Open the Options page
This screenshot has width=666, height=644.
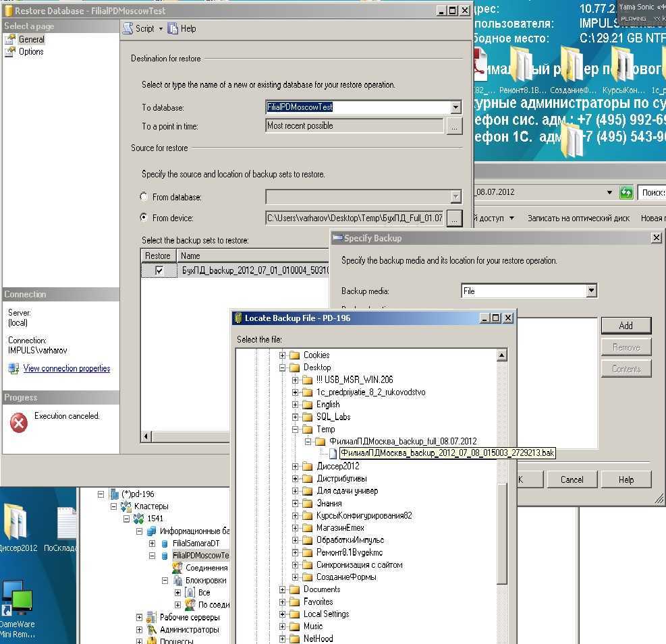30,51
